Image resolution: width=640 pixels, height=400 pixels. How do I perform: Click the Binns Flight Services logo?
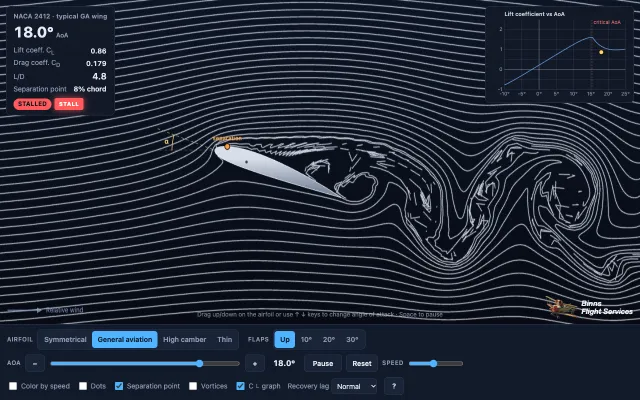point(590,307)
